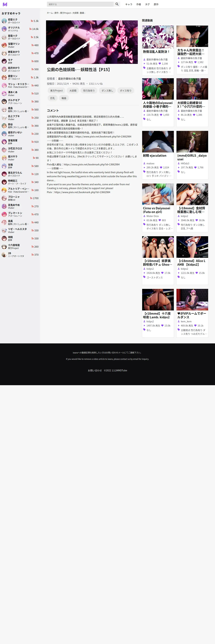Click red flag icon beside 14.0k count
215x644 pixels.
(30, 29)
